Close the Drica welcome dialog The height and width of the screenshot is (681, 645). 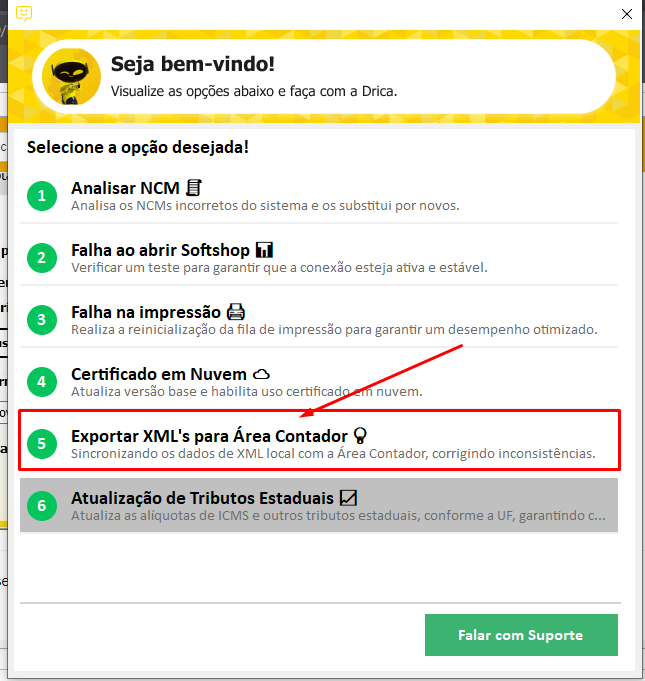point(626,14)
